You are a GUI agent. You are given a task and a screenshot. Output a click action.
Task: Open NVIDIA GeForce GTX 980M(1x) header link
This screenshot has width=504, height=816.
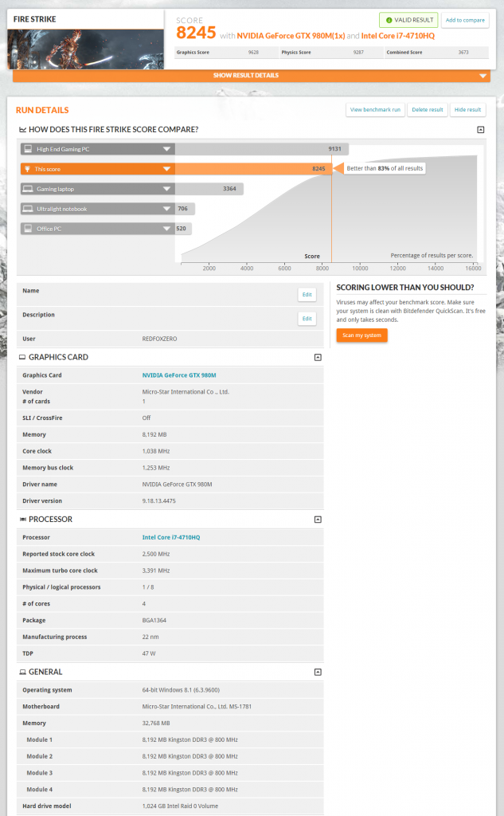(291, 36)
